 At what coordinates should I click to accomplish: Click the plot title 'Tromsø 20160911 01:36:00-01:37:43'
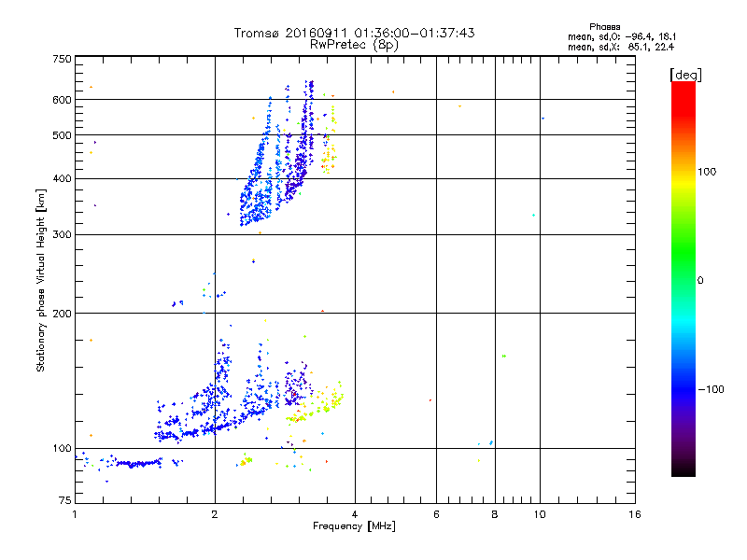pos(355,33)
